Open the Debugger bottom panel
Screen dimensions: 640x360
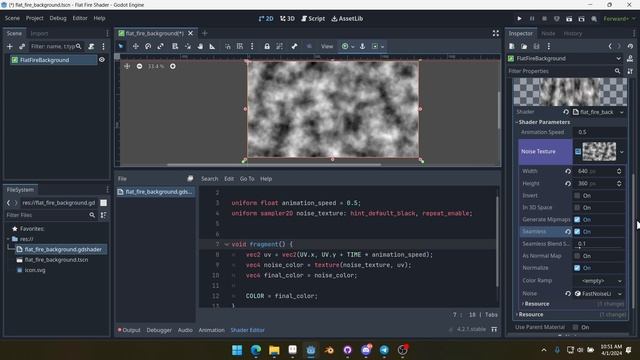[x=159, y=330]
